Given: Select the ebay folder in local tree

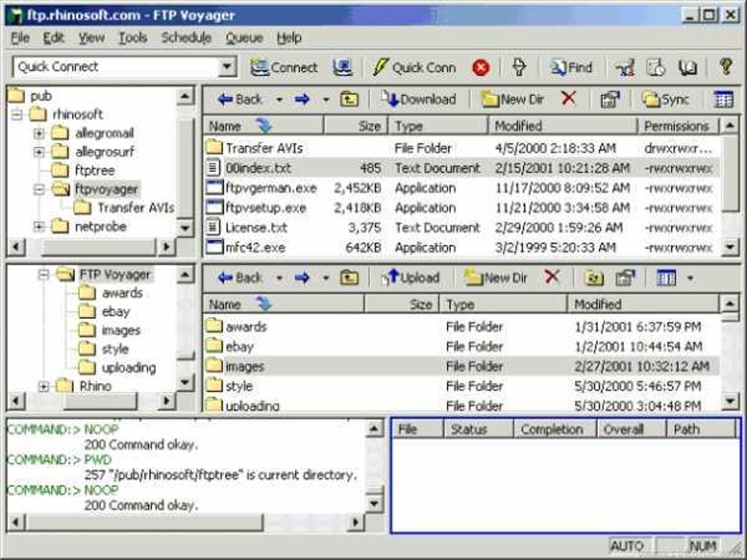Looking at the screenshot, I should click(116, 311).
